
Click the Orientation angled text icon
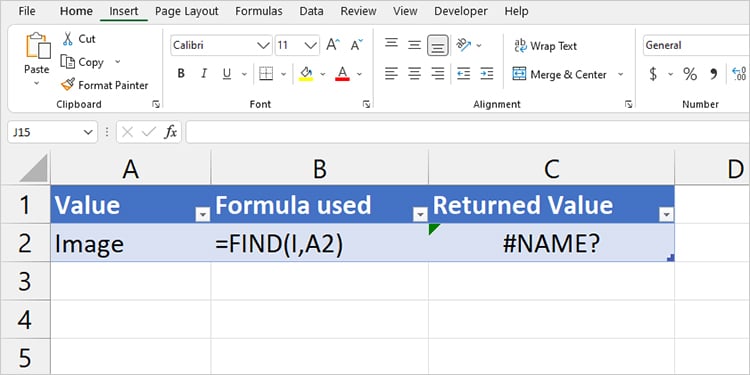click(x=463, y=45)
